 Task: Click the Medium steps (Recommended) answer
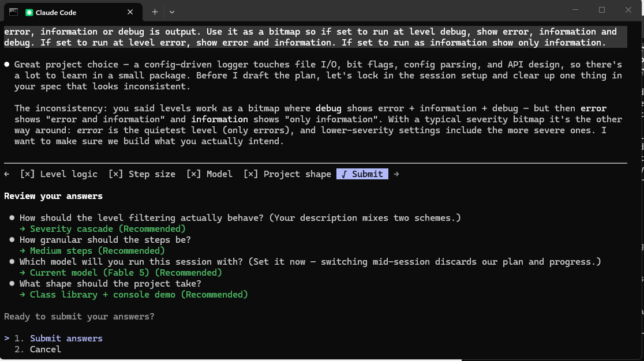coord(98,251)
